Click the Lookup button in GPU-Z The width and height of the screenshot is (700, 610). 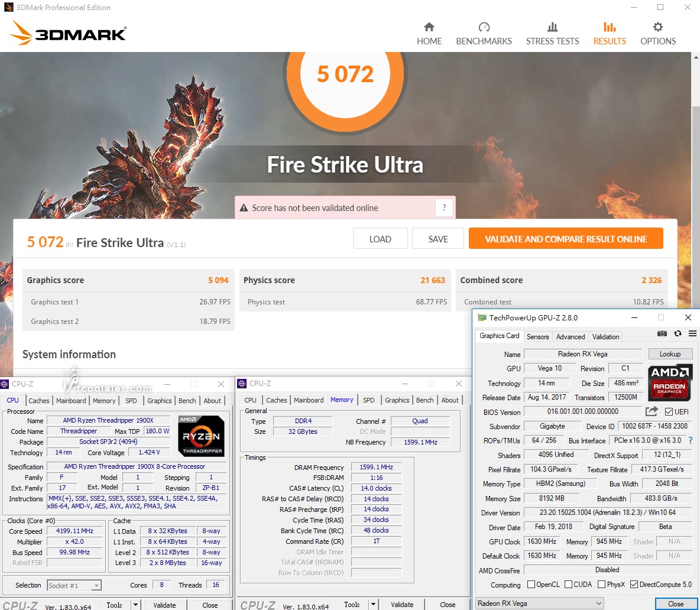[x=670, y=354]
